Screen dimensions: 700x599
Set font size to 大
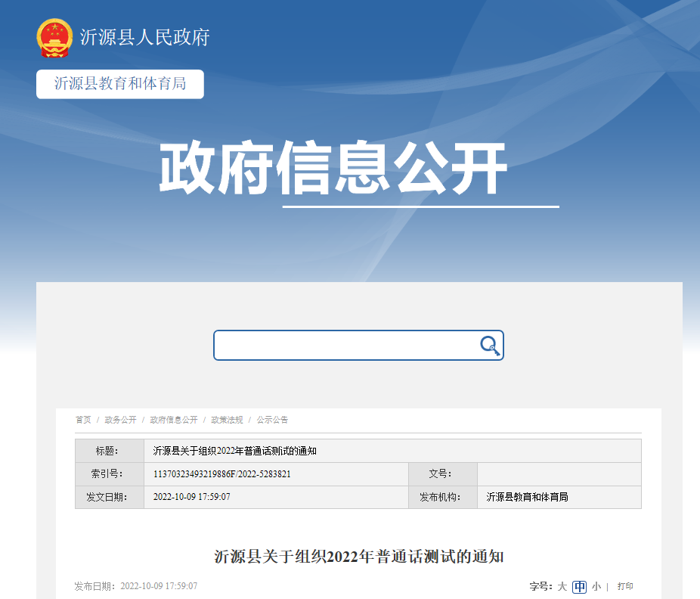pyautogui.click(x=562, y=586)
